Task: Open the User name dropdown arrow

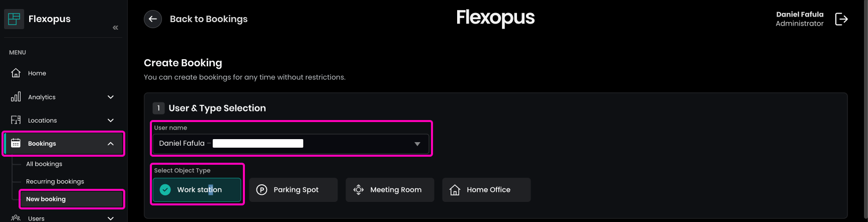Action: [417, 144]
